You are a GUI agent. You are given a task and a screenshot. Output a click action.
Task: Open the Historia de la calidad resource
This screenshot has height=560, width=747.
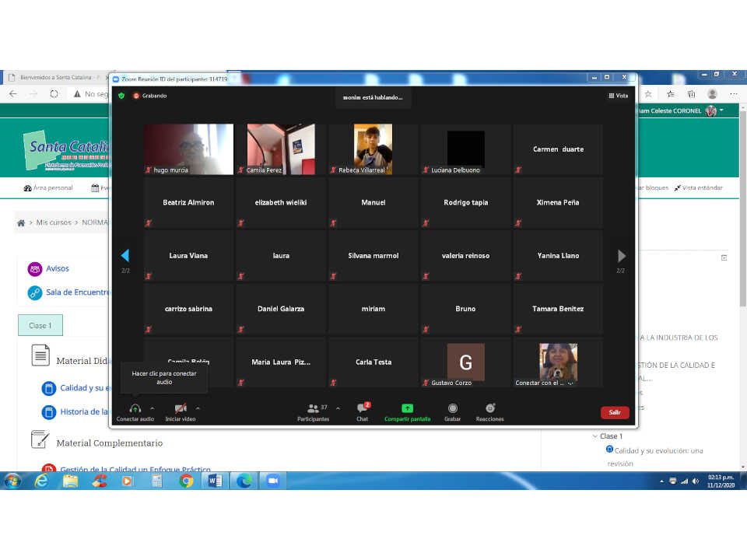84,412
